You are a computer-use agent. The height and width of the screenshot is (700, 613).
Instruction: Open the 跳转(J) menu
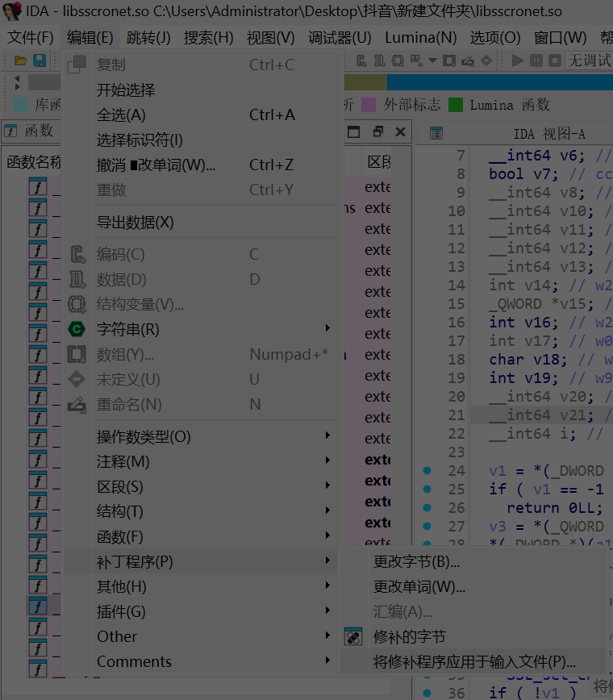148,38
